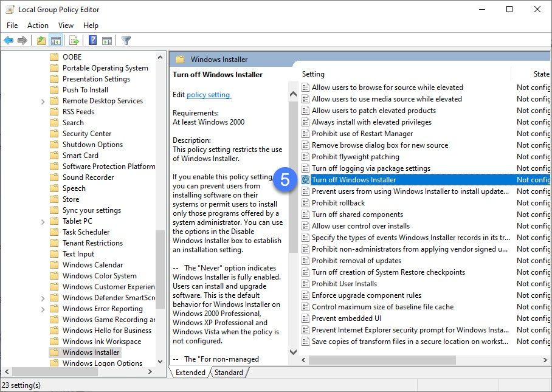The width and height of the screenshot is (552, 392).
Task: Click the Filter funnel toolbar icon
Action: click(126, 41)
